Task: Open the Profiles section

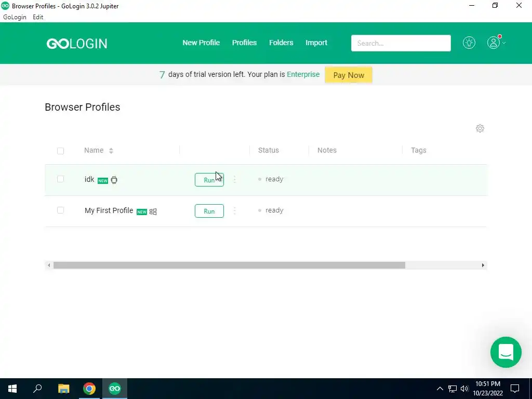Action: pyautogui.click(x=244, y=43)
